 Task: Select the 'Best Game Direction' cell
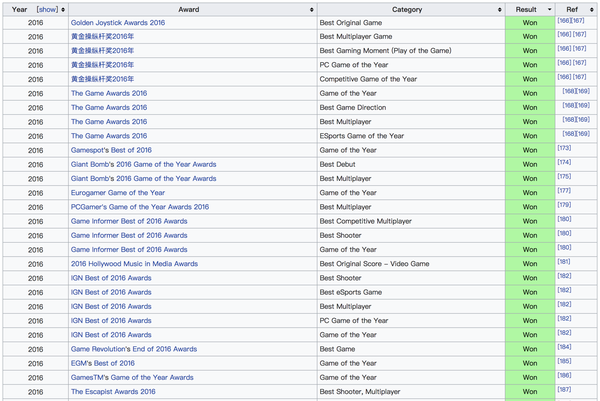(x=411, y=108)
